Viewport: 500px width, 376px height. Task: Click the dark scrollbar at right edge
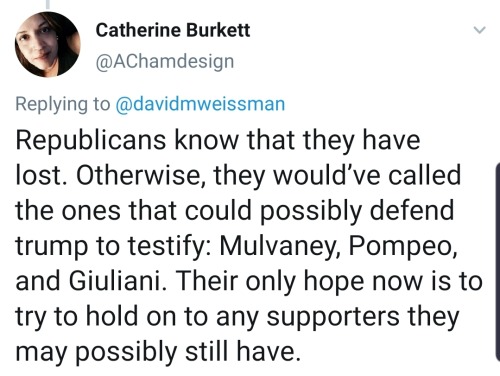[498, 262]
